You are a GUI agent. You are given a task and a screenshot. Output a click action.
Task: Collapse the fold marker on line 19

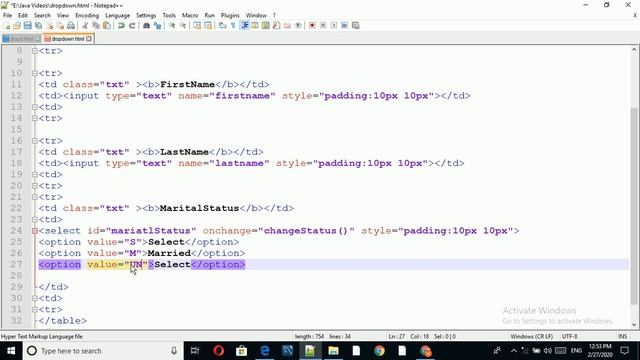point(35,175)
